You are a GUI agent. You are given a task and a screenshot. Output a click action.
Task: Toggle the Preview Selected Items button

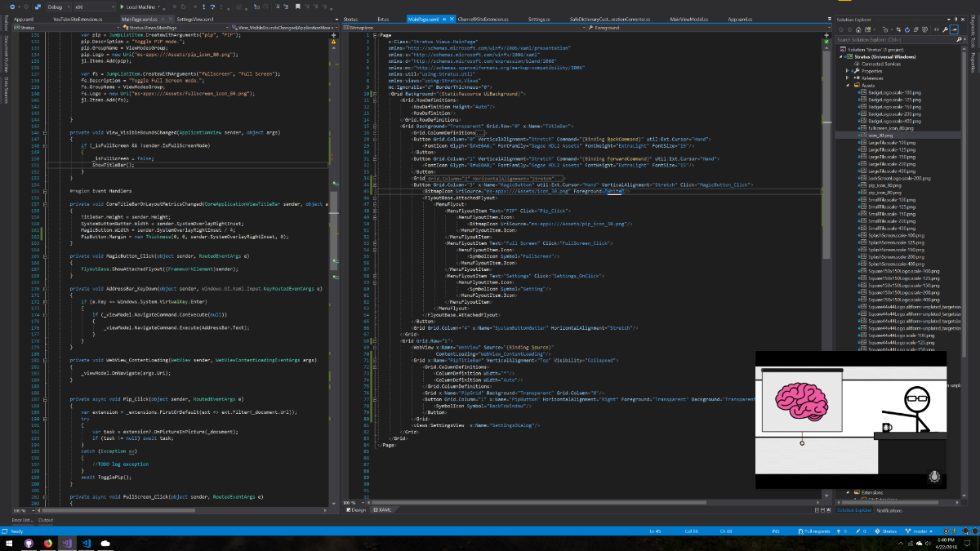(954, 29)
